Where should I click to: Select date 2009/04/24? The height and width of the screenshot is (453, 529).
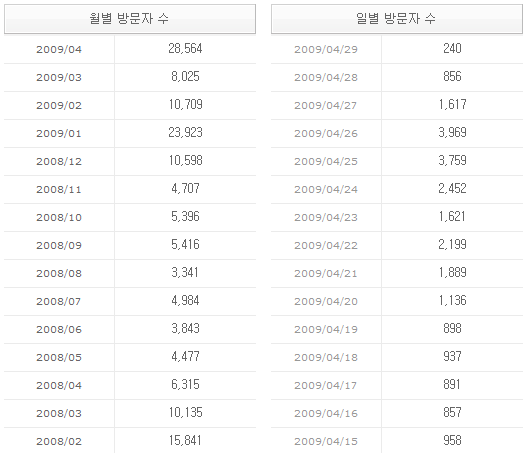pos(326,190)
